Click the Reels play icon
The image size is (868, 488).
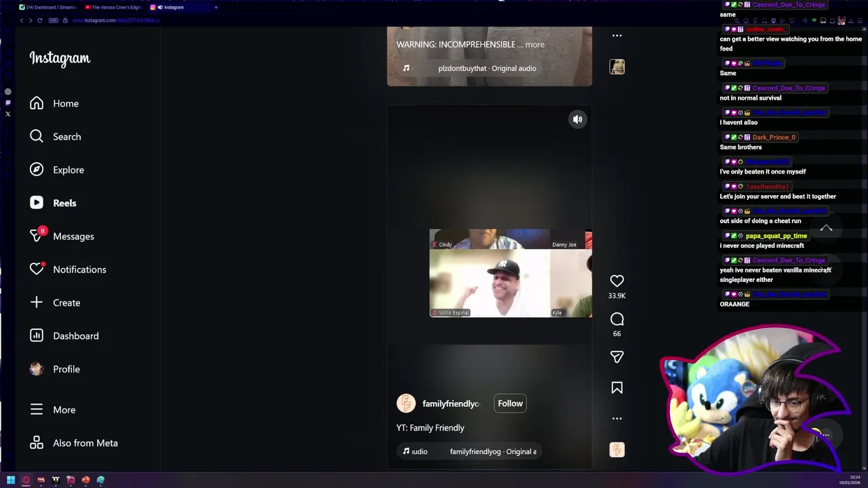(x=37, y=203)
